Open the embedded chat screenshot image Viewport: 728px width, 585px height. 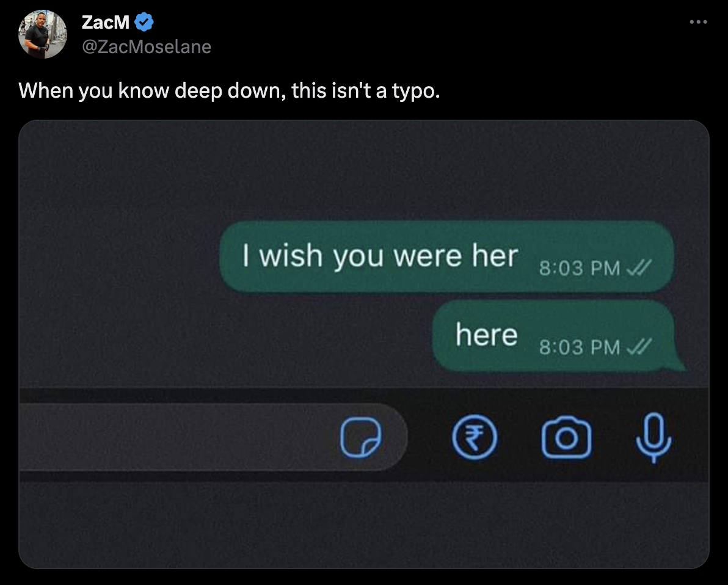(364, 344)
